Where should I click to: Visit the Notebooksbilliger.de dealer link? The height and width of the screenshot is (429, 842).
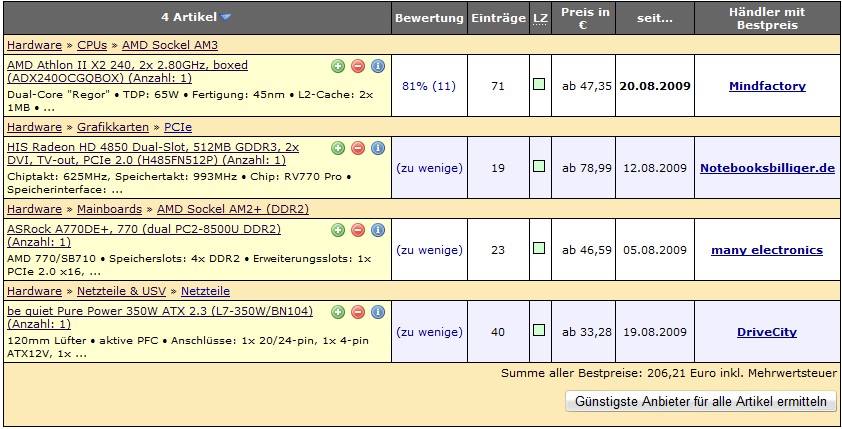pos(767,168)
